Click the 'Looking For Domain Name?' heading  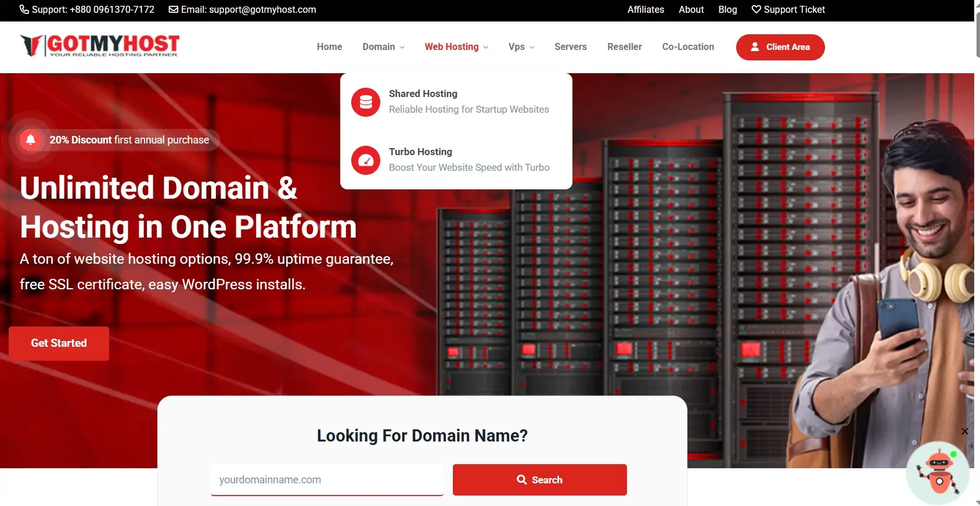point(422,436)
